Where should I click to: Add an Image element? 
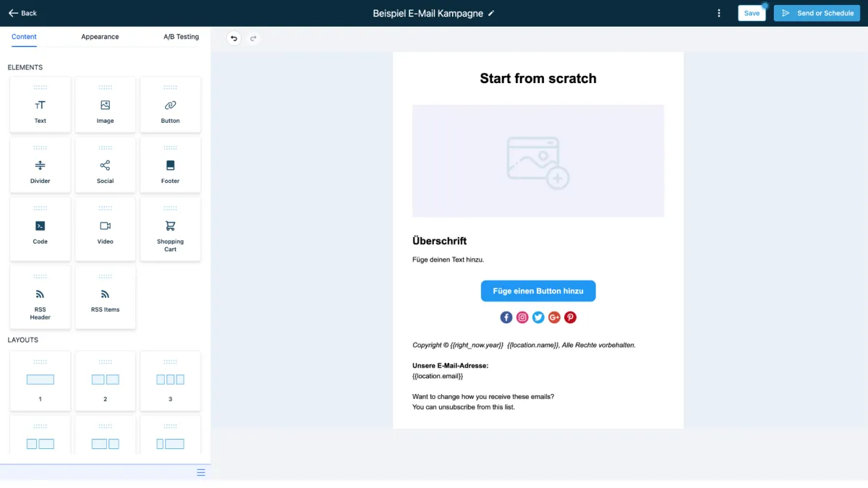pyautogui.click(x=106, y=105)
